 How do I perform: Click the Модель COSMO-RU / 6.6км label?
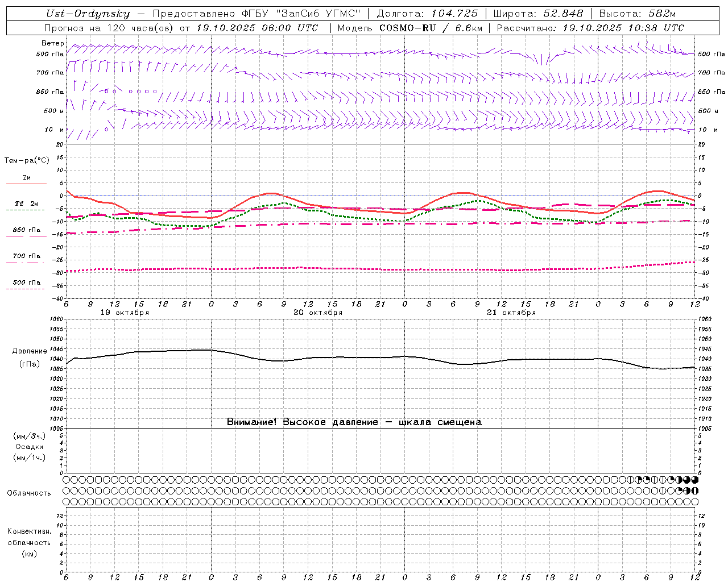410,28
